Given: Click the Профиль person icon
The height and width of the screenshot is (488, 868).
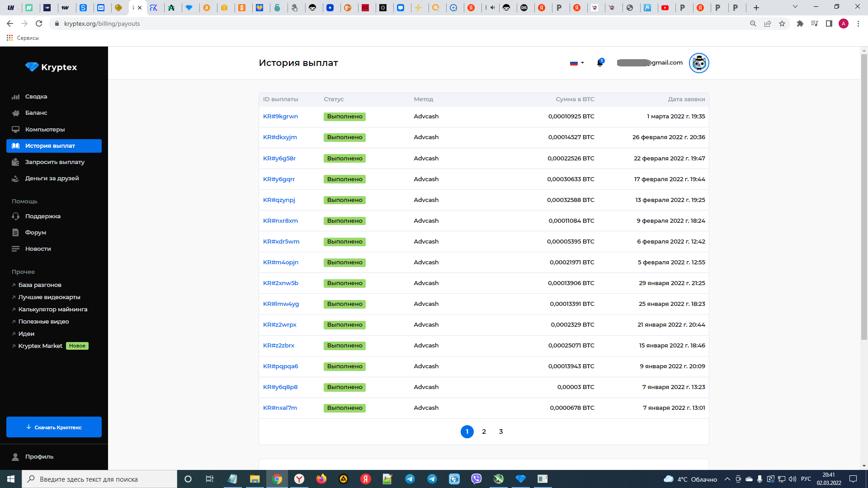Looking at the screenshot, I should pyautogui.click(x=15, y=456).
